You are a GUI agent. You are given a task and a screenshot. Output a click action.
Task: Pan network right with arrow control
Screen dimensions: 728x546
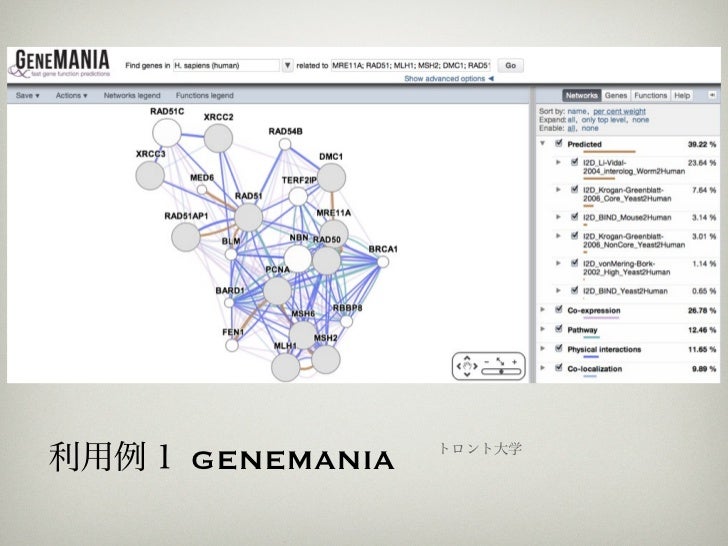click(475, 366)
